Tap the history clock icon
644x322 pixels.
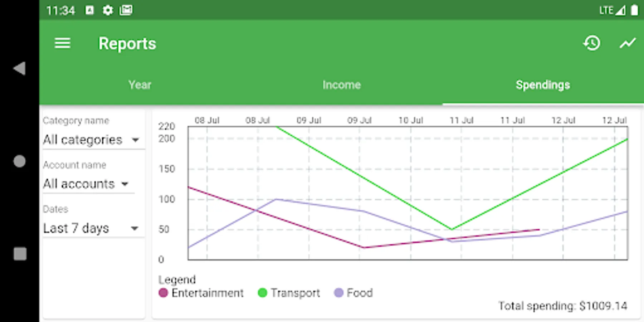click(x=592, y=43)
